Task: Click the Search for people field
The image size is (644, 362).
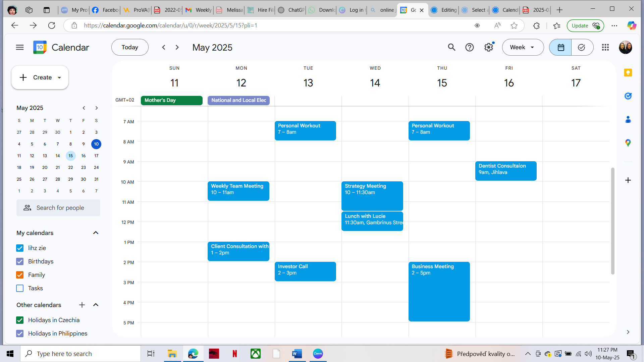Action: 58,208
